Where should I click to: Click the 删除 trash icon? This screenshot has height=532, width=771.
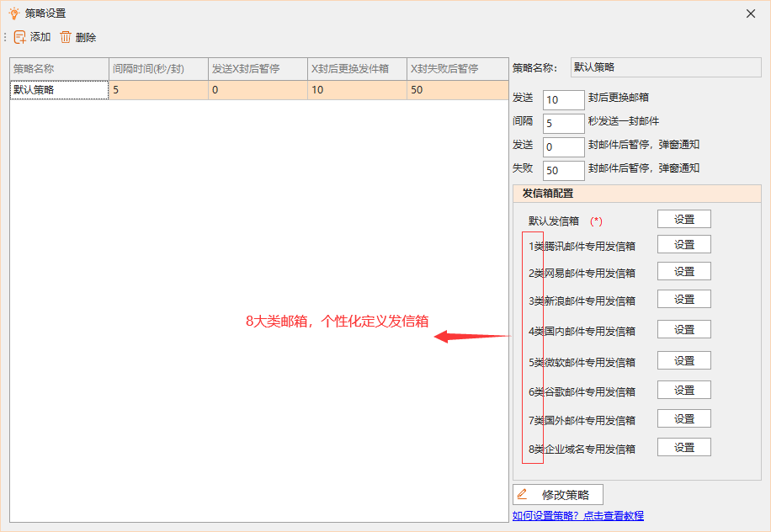coord(66,37)
